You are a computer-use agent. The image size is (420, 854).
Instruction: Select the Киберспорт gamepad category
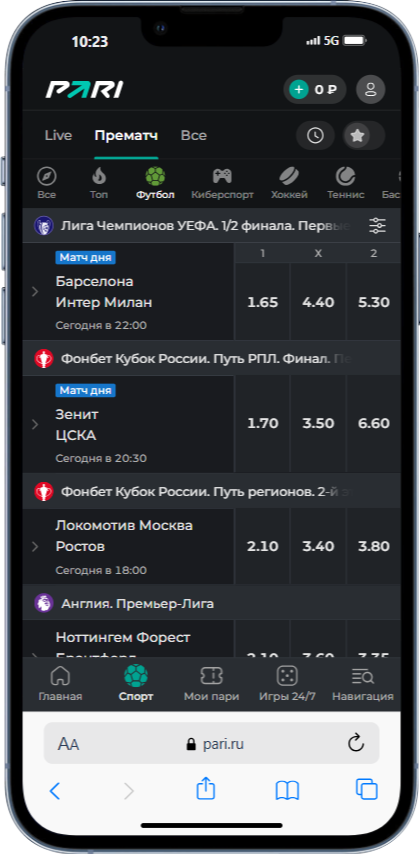click(x=222, y=183)
